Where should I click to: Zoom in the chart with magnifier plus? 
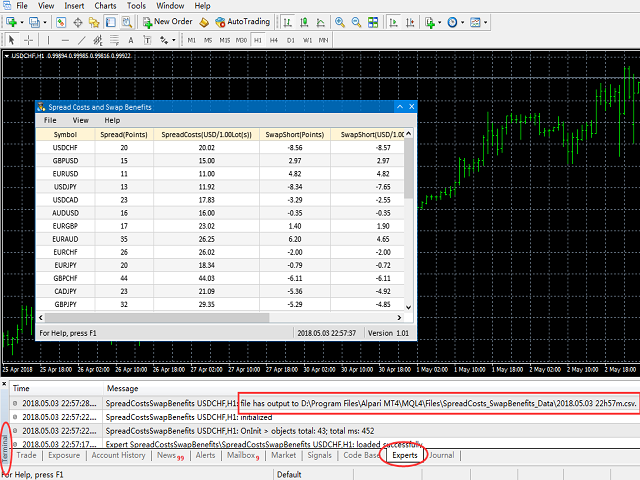click(340, 22)
